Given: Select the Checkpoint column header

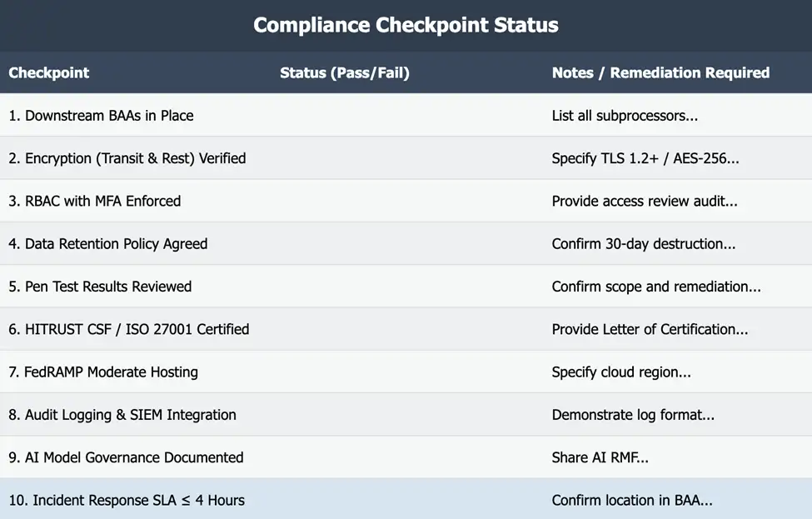Looking at the screenshot, I should (x=49, y=72).
